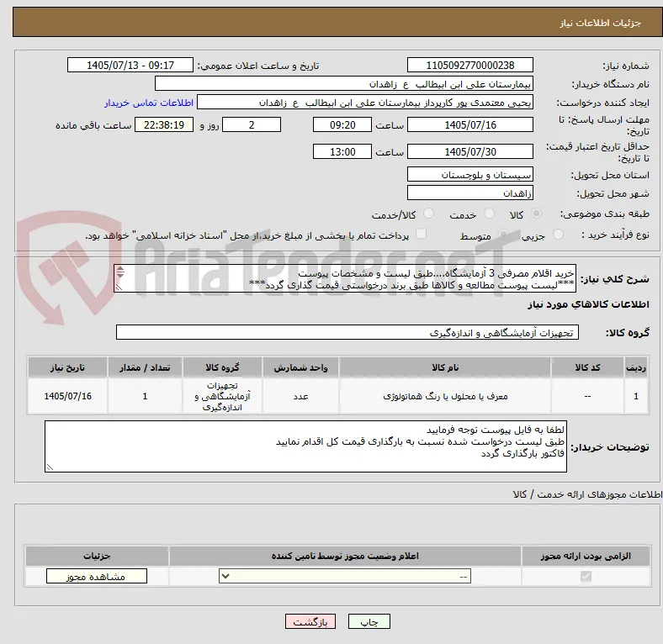663x644 pixels.
Task: Click the buyer organization name field
Action: 344,84
